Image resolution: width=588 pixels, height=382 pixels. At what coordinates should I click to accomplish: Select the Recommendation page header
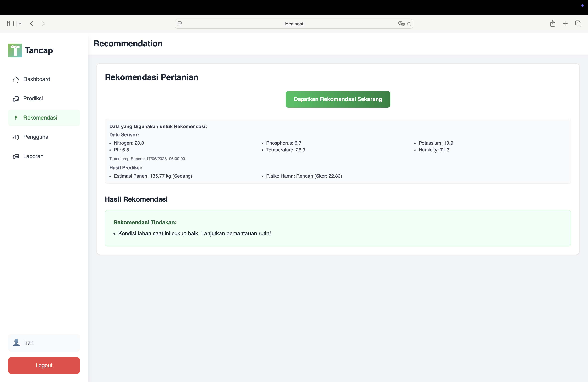tap(128, 44)
